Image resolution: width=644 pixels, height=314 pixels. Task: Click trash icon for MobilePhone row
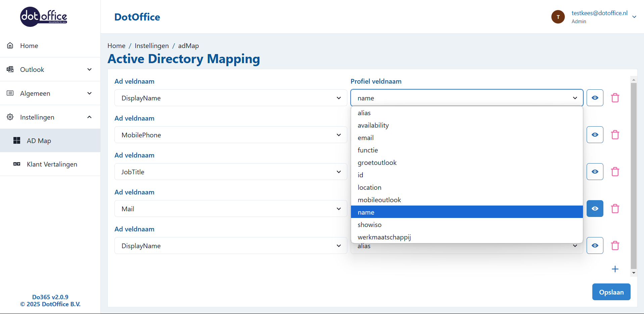point(615,135)
